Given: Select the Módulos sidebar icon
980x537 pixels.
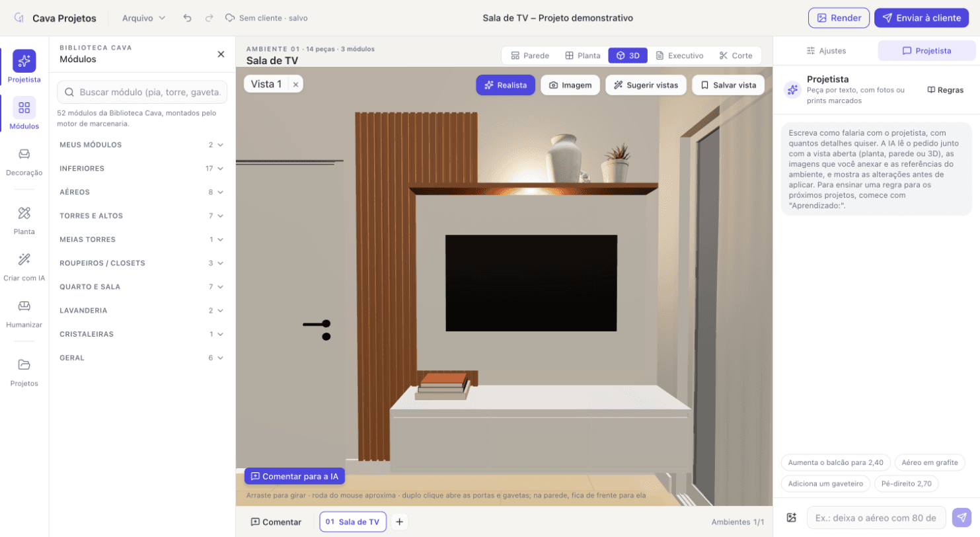Looking at the screenshot, I should pyautogui.click(x=24, y=113).
